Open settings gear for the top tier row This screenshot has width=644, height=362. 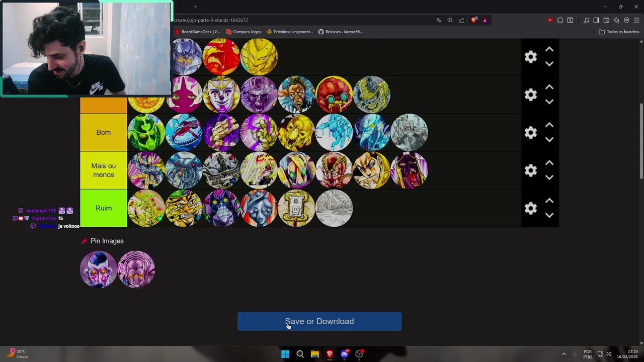[x=531, y=57]
